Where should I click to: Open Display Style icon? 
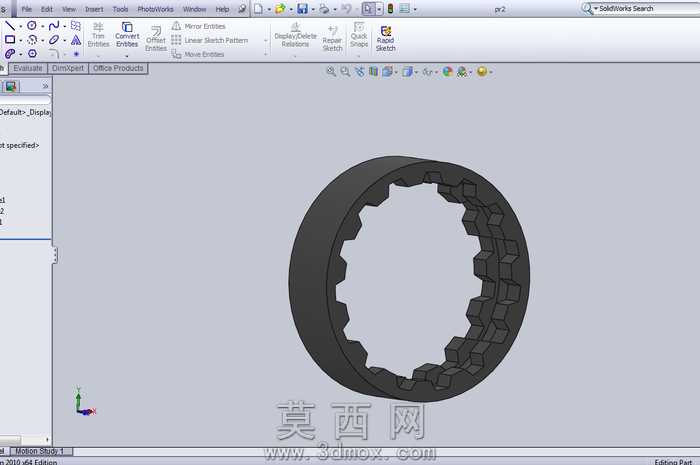point(407,71)
